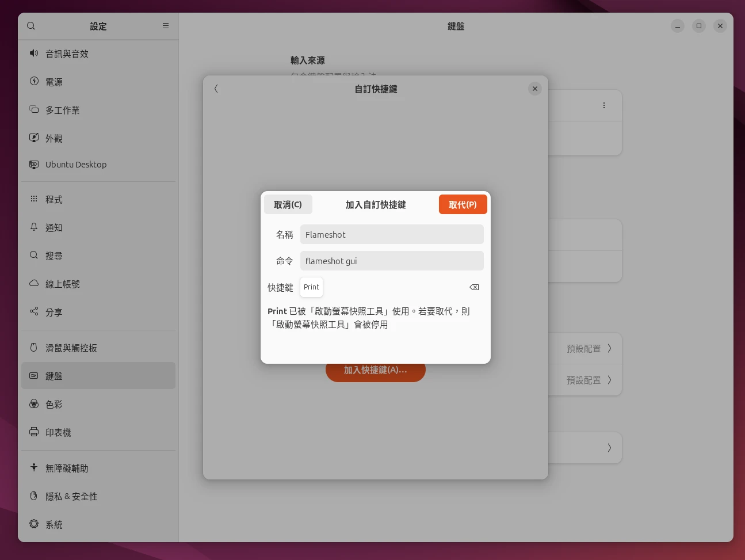The width and height of the screenshot is (745, 560).
Task: Click the 音訊與音效 speaker icon
Action: click(34, 54)
